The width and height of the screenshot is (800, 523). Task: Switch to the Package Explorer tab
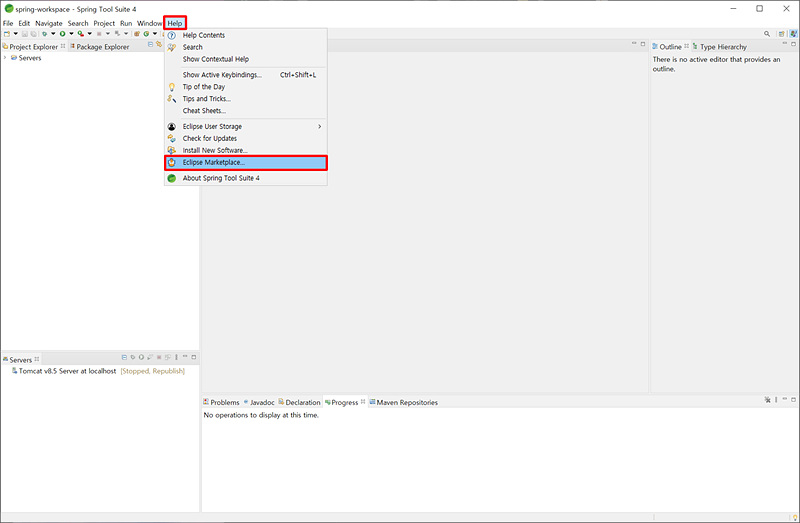click(99, 46)
